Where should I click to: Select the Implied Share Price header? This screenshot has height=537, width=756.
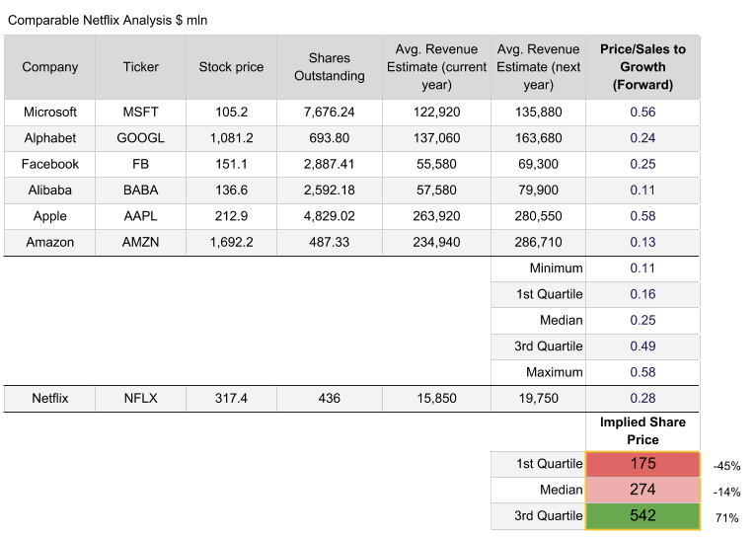click(x=643, y=430)
